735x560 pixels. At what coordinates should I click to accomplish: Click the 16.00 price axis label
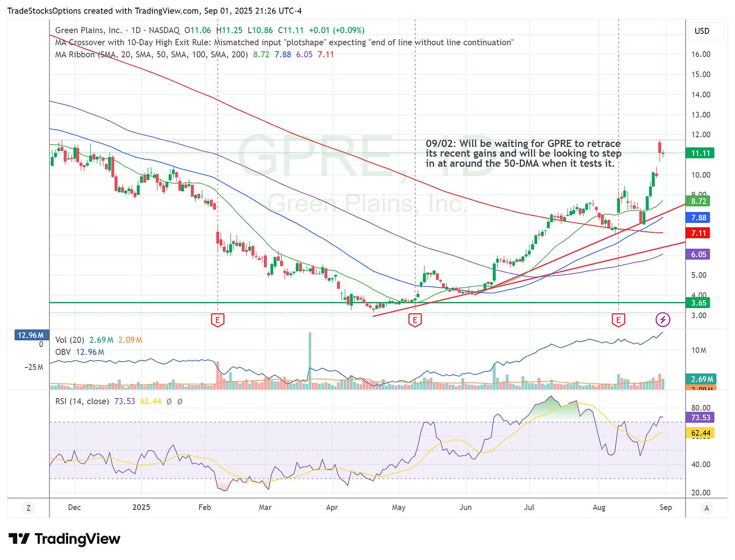tap(701, 54)
